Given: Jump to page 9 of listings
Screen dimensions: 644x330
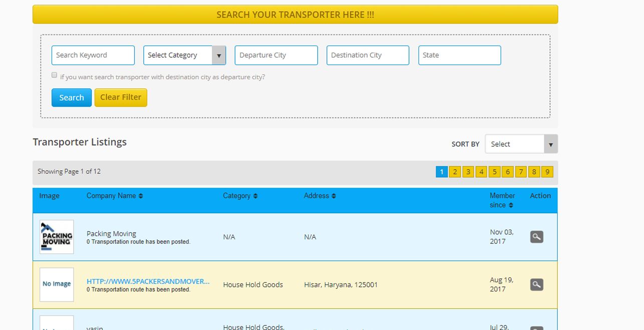Looking at the screenshot, I should [547, 172].
